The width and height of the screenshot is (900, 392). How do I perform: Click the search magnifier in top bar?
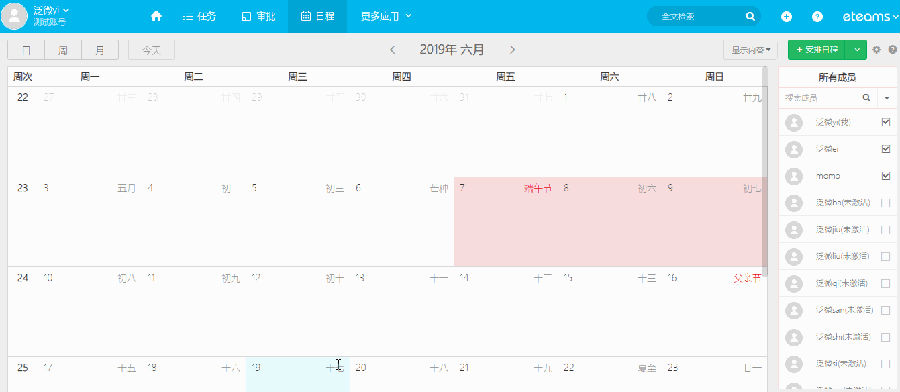[750, 17]
